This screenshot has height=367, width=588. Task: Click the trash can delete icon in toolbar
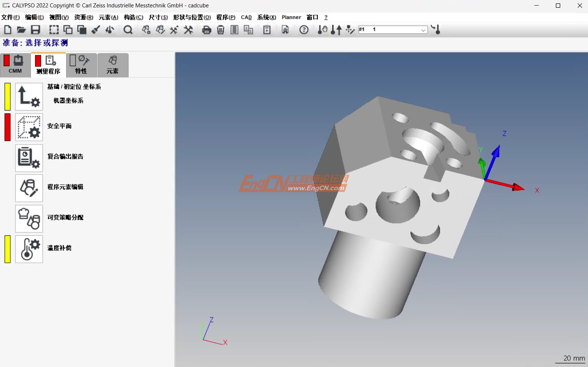click(x=221, y=30)
